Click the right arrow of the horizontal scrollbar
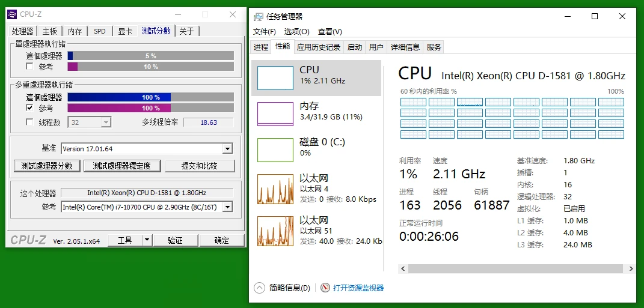644x308 pixels. click(631, 268)
